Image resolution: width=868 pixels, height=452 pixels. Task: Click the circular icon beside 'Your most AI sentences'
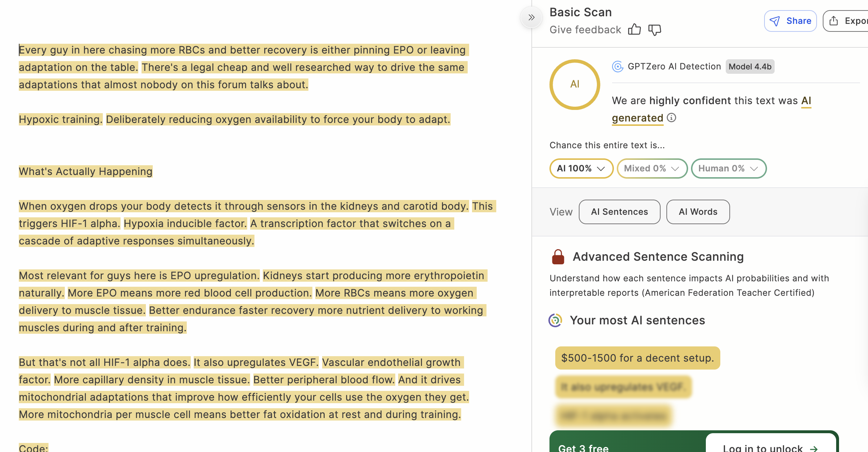(x=555, y=320)
